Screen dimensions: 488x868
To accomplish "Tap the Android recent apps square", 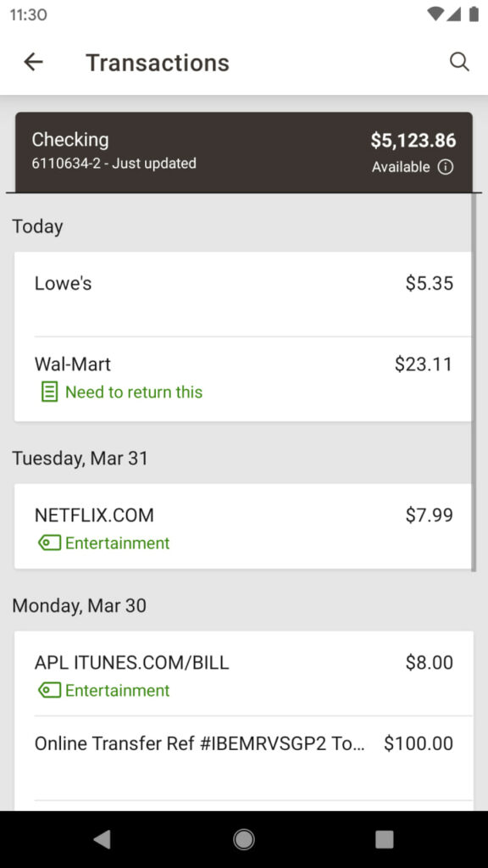I will click(385, 839).
